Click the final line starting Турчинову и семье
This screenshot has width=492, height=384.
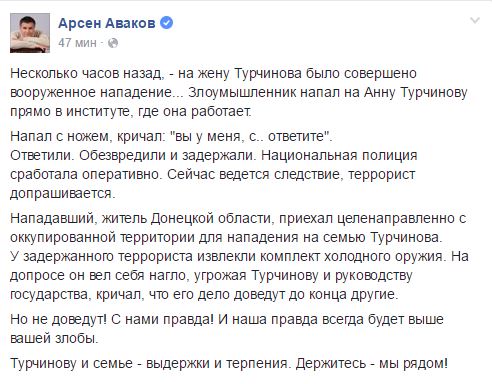point(229,363)
